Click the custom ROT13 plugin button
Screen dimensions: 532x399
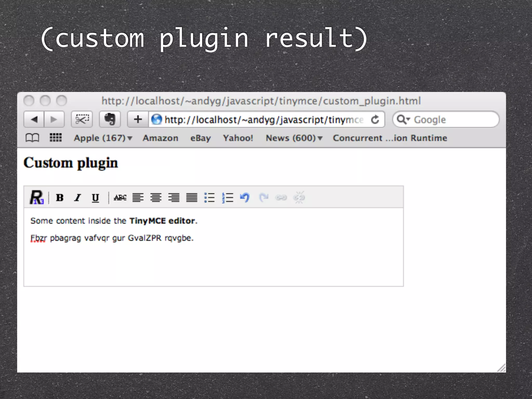pos(37,197)
